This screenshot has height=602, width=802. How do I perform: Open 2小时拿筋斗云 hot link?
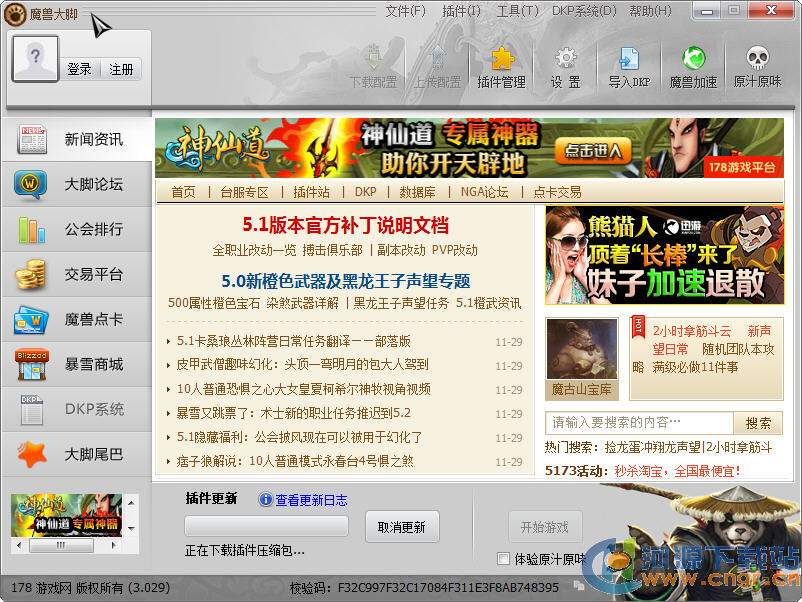point(692,331)
